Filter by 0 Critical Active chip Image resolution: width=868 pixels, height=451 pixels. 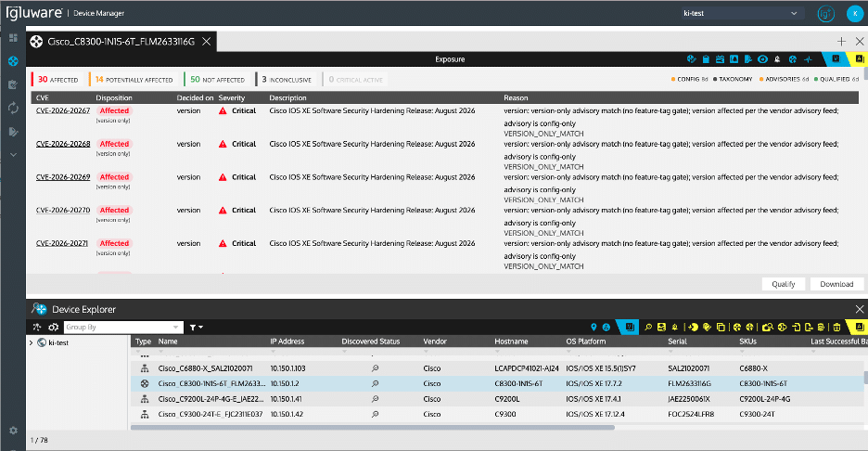pos(355,80)
